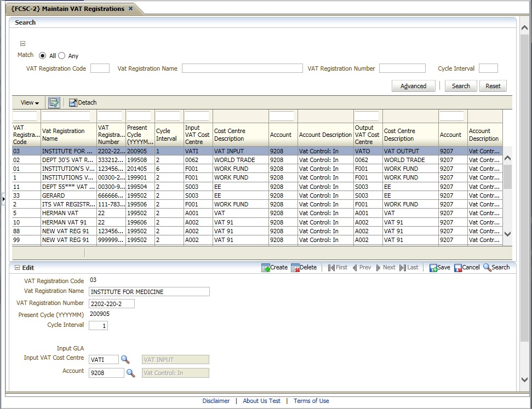Select the All match radio button
The height and width of the screenshot is (409, 532).
point(43,56)
